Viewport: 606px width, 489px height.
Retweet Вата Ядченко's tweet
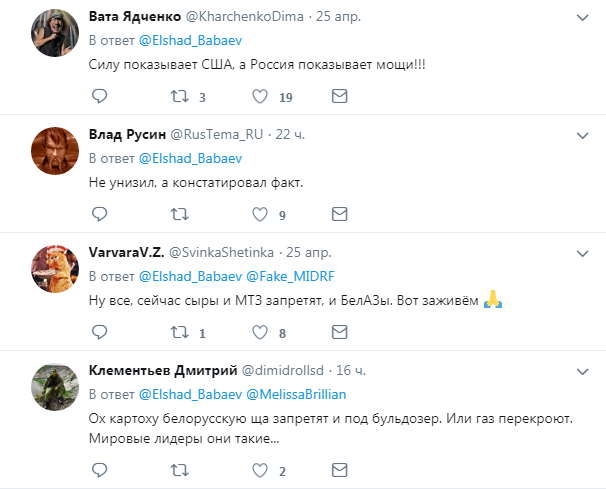[x=179, y=97]
